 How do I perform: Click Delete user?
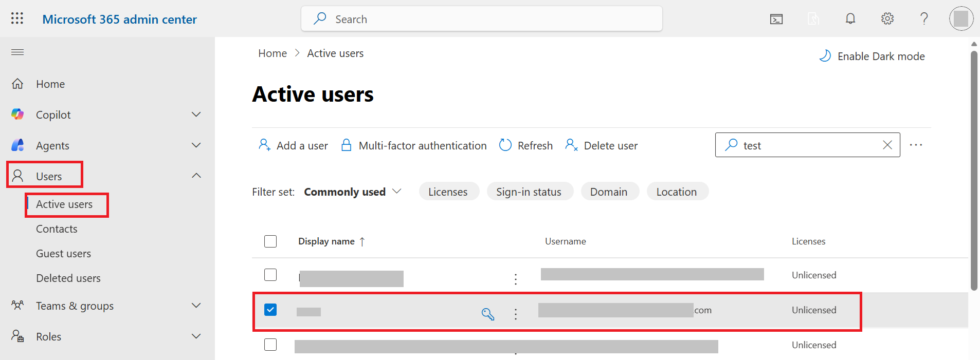pyautogui.click(x=601, y=145)
